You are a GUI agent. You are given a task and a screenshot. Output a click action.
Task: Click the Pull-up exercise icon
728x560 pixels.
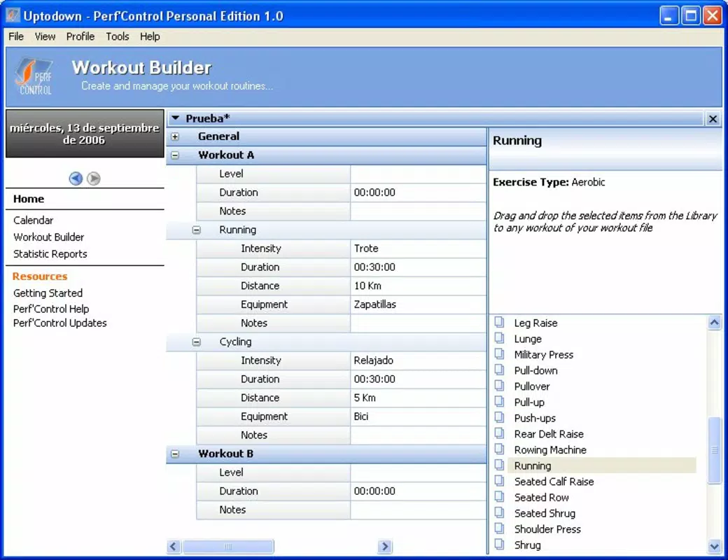pos(500,401)
